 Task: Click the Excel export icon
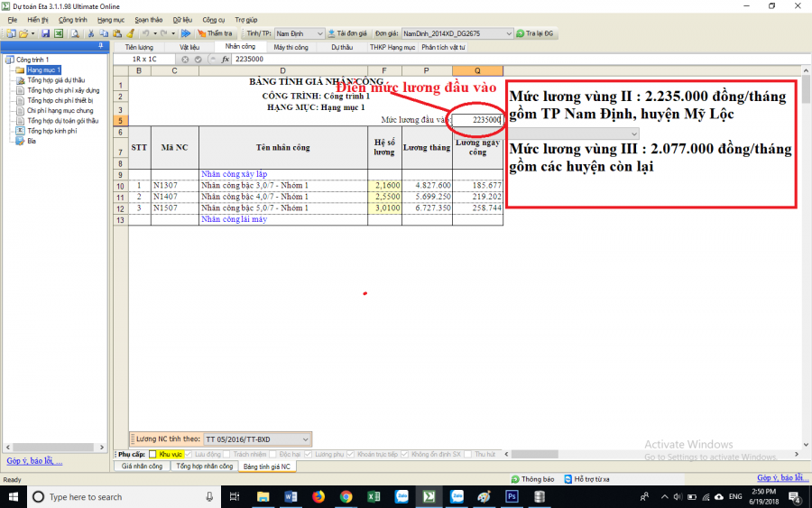click(x=59, y=33)
